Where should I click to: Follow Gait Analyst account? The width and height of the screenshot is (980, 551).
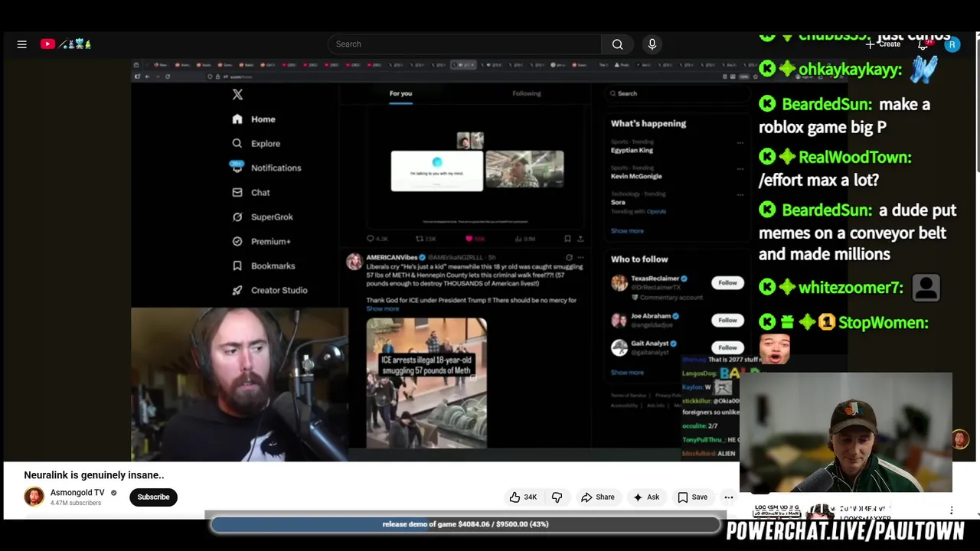click(x=727, y=347)
